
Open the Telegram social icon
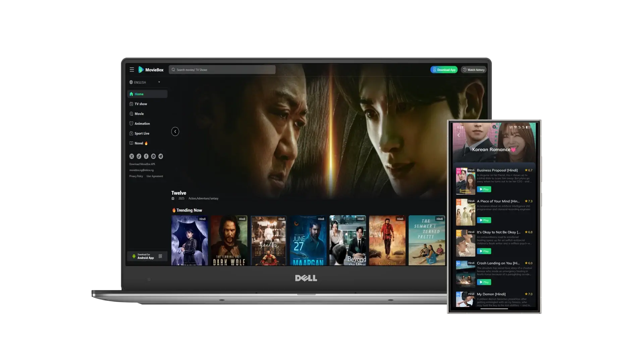[x=161, y=156]
